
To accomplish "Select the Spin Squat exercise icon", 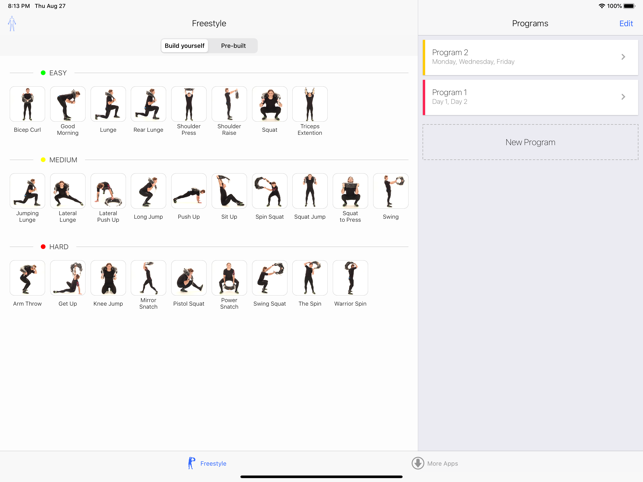I will pos(269,192).
